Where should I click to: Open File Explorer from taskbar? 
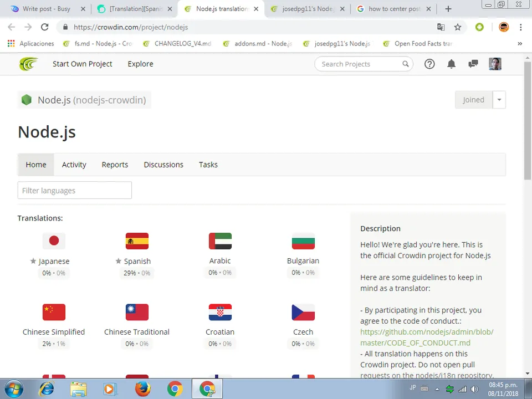(78, 389)
